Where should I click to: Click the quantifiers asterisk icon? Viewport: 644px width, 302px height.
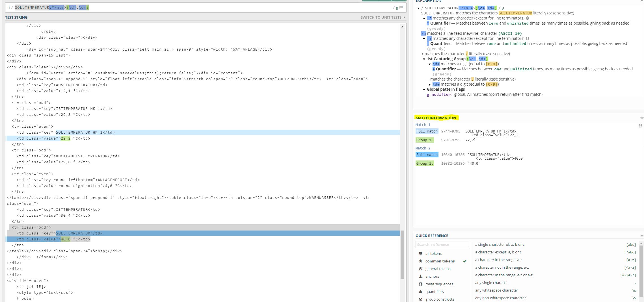point(421,292)
